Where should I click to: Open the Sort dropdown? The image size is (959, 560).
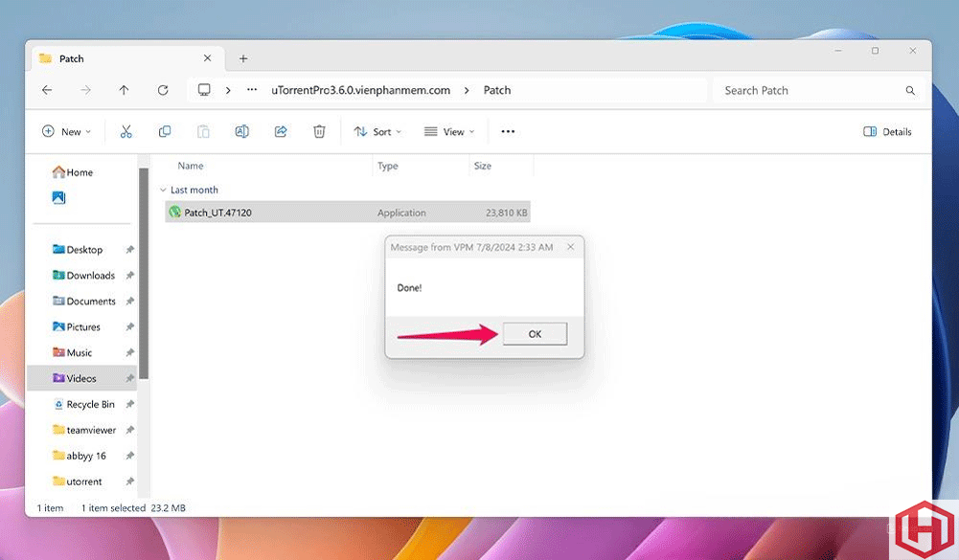tap(378, 131)
